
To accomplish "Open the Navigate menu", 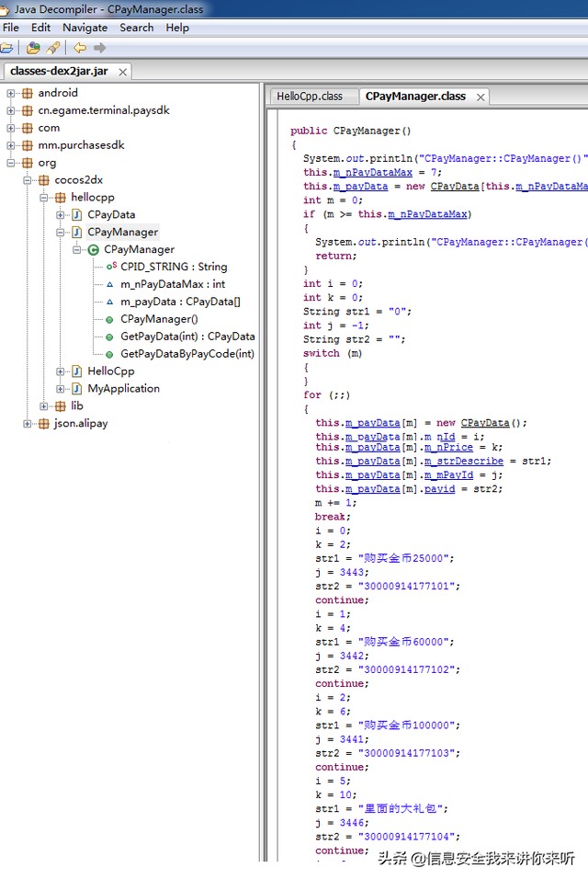I will pos(85,28).
